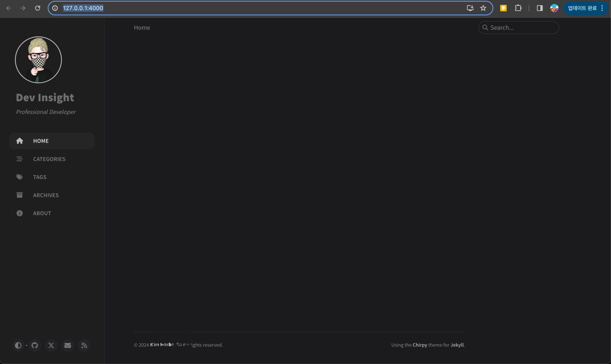Click the Categories list icon

pos(20,159)
